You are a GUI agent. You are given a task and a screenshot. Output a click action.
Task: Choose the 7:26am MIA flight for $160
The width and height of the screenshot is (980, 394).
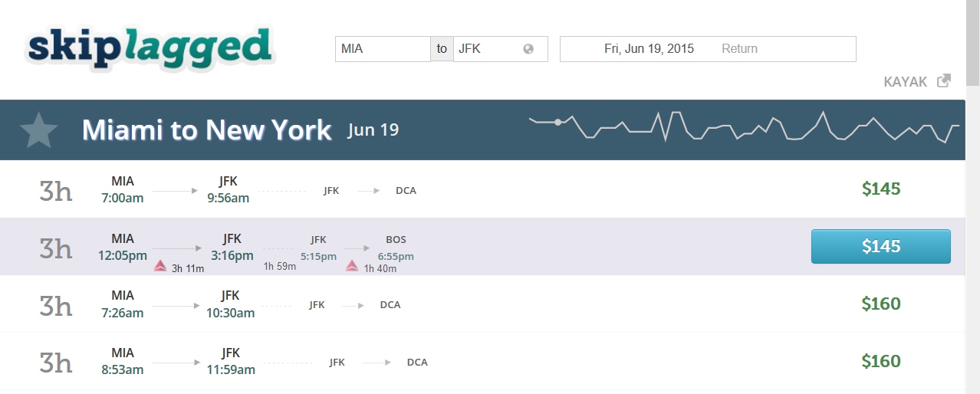pos(880,304)
